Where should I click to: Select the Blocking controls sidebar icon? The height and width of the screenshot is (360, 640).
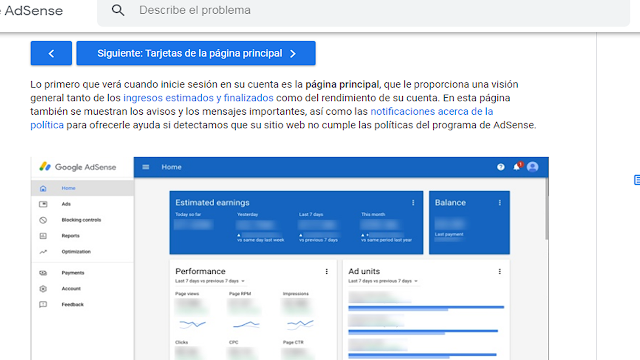(43, 220)
